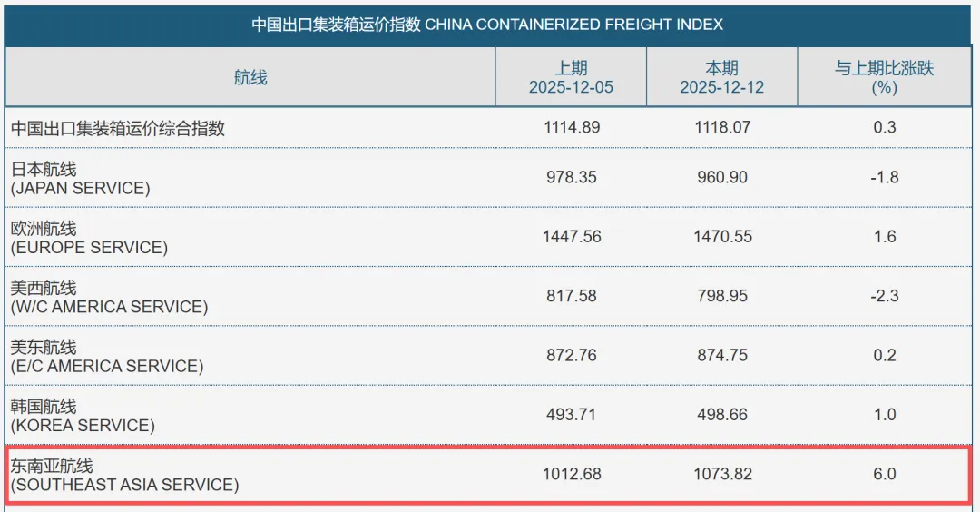Select the Japan Service route name
Image resolution: width=980 pixels, height=512 pixels.
80,178
